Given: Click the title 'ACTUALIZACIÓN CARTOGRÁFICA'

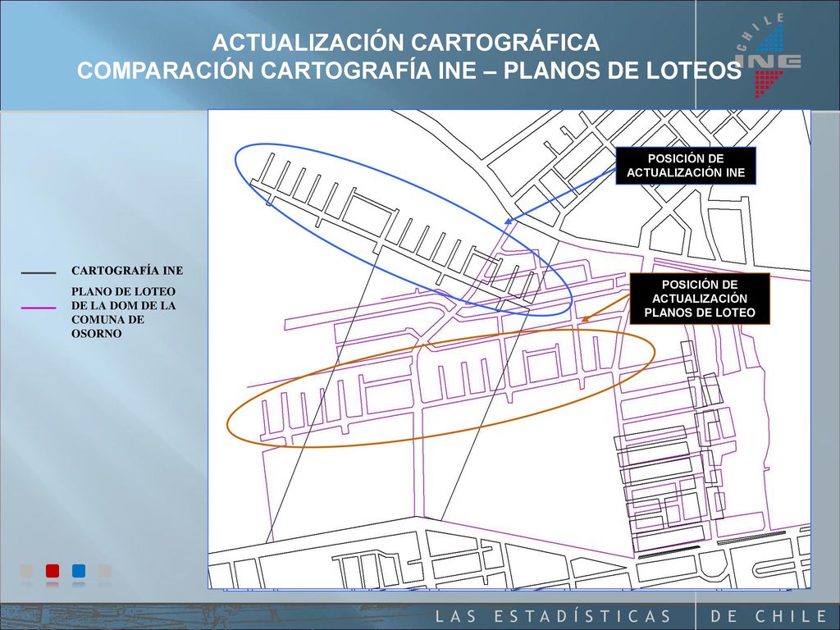Looking at the screenshot, I should click(x=405, y=43).
